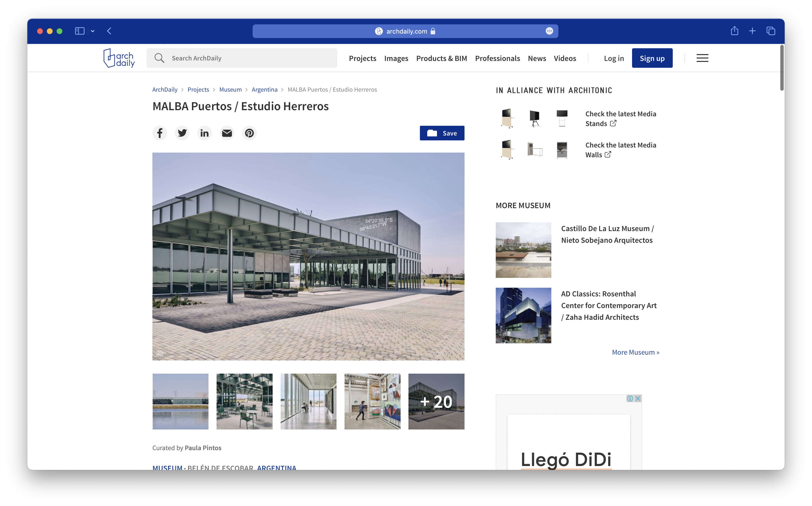Share article via Twitter icon

tap(182, 133)
